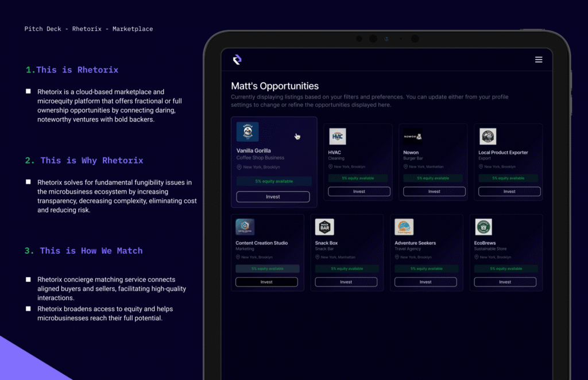Image resolution: width=588 pixels, height=380 pixels.
Task: Click the Adventure Seekers logo
Action: 404,227
